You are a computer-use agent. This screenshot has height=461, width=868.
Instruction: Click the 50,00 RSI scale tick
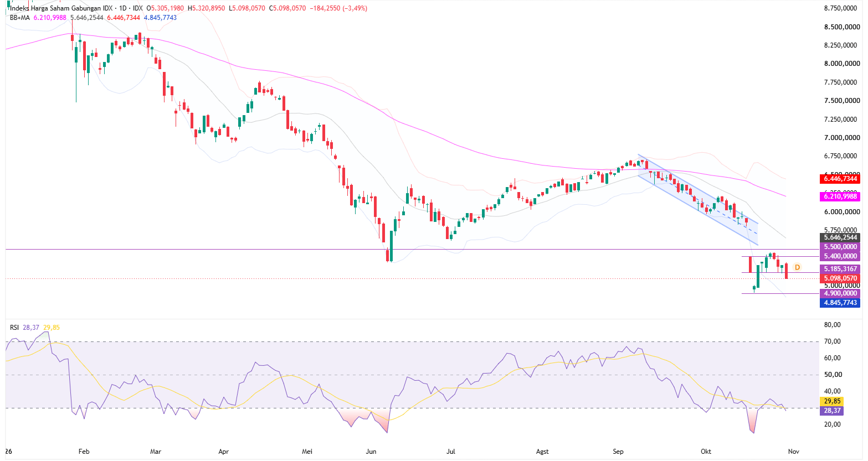click(x=833, y=375)
